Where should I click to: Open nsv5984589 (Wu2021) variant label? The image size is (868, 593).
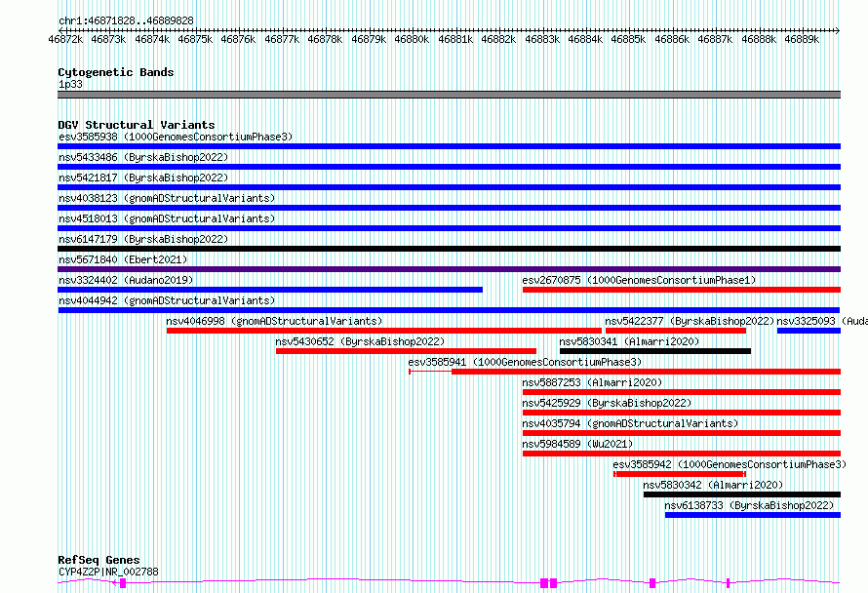pos(577,444)
